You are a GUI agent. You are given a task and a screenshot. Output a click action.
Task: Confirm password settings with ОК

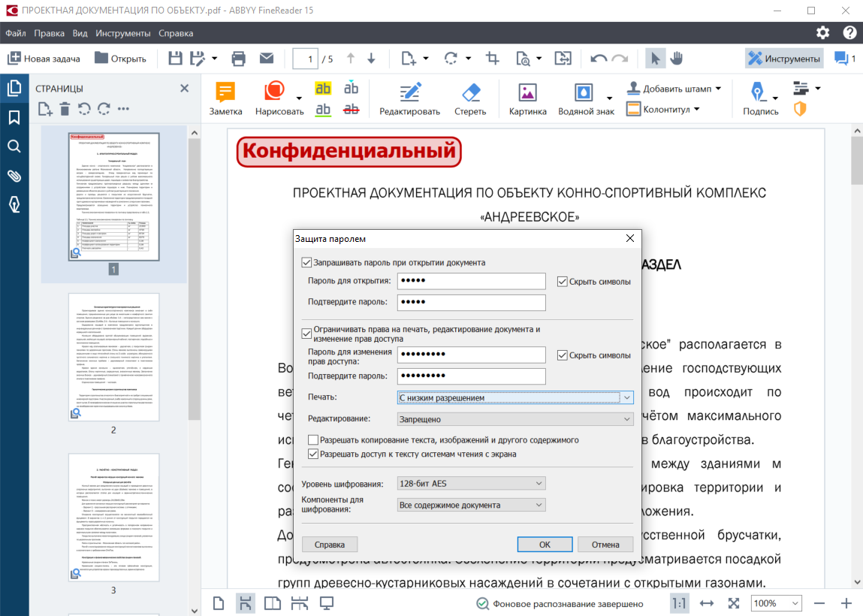545,544
